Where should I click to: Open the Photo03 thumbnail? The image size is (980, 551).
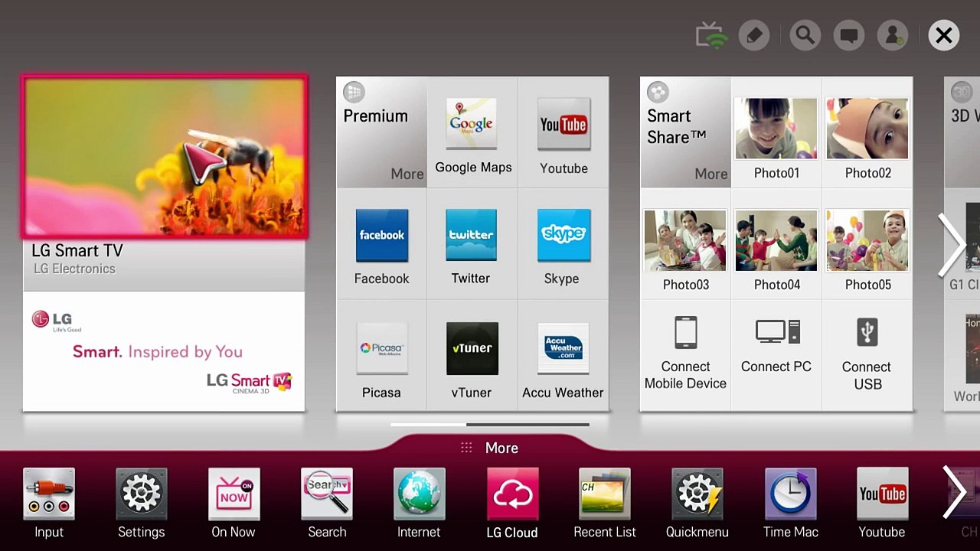click(685, 240)
